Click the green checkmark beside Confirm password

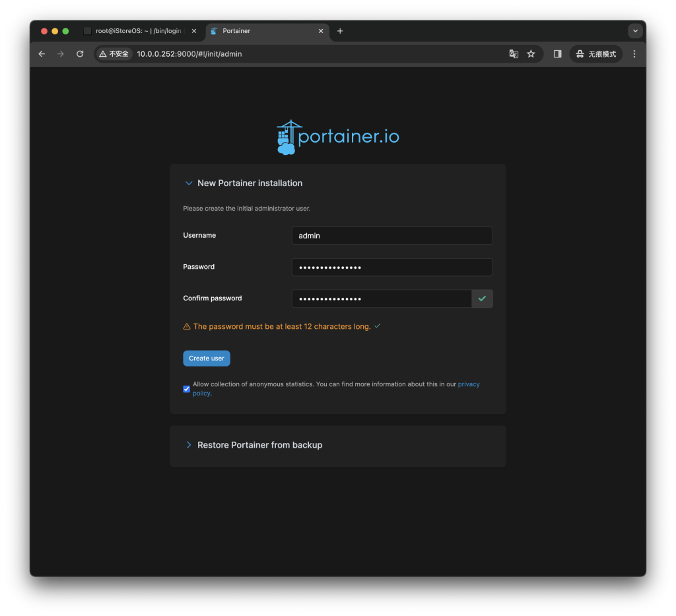pos(482,298)
